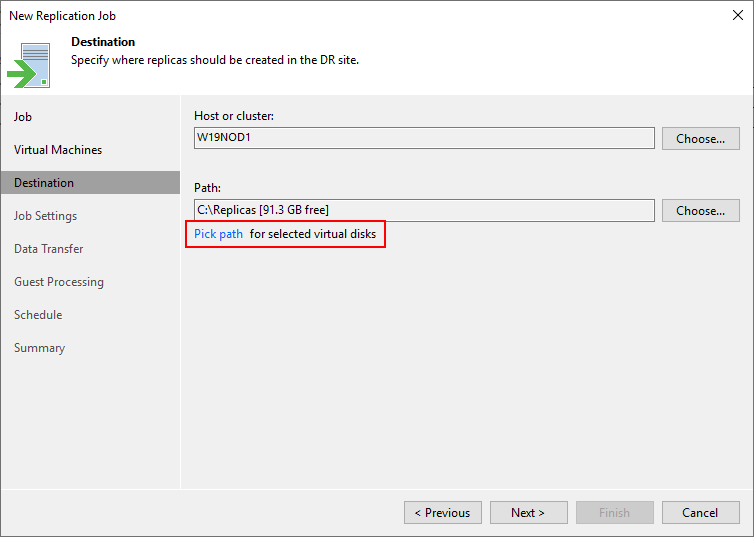The image size is (754, 537).
Task: Close the New Replication Job dialog
Action: point(738,15)
